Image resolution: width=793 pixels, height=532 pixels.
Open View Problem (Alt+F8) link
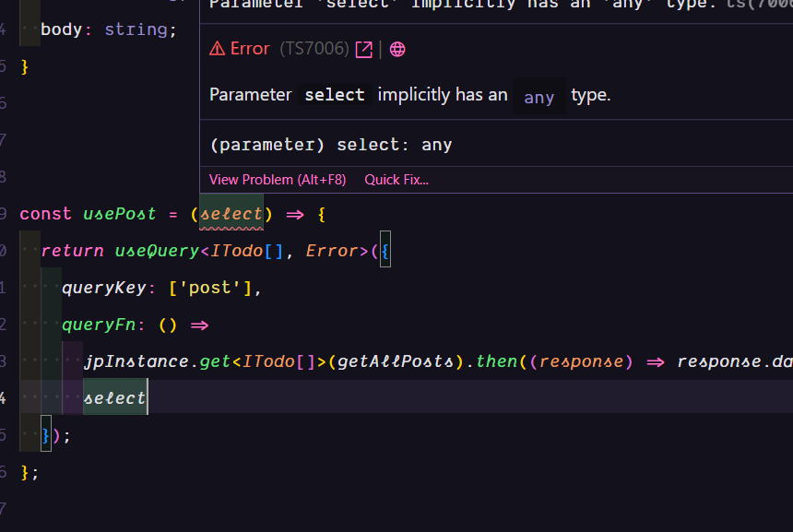278,180
